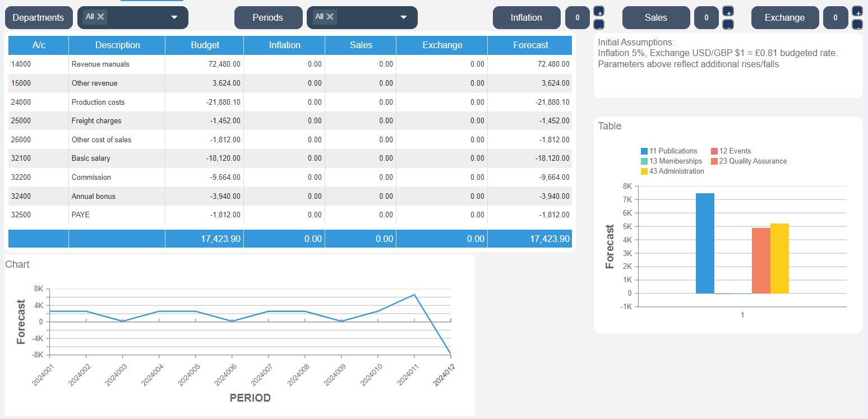Click the Chart panel title

click(x=17, y=264)
